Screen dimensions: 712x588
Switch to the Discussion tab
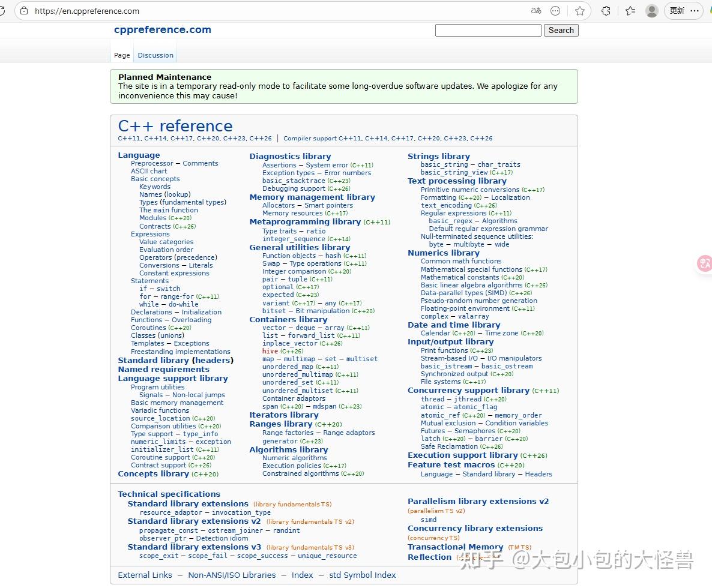point(155,55)
